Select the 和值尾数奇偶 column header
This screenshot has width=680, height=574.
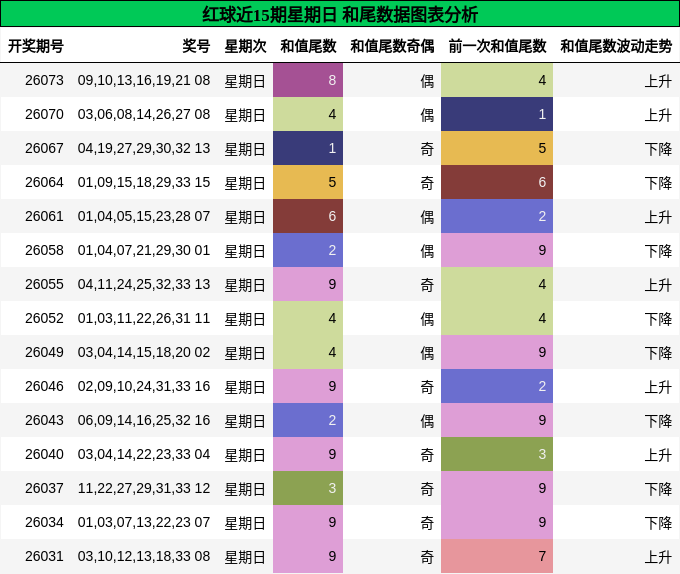pyautogui.click(x=392, y=46)
